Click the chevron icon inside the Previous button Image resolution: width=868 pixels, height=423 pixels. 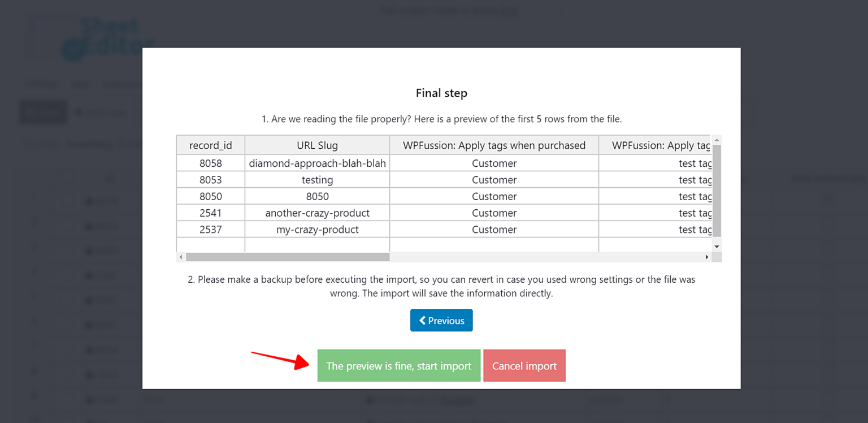pos(423,320)
